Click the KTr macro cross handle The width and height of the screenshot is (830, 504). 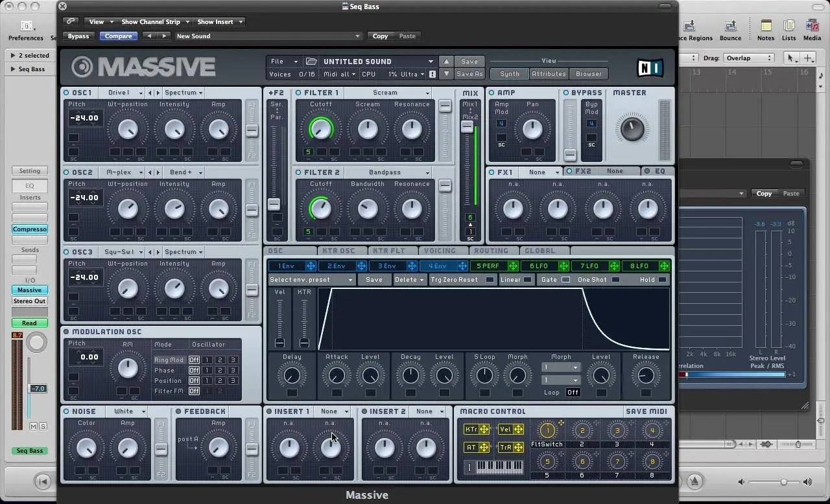tap(484, 430)
